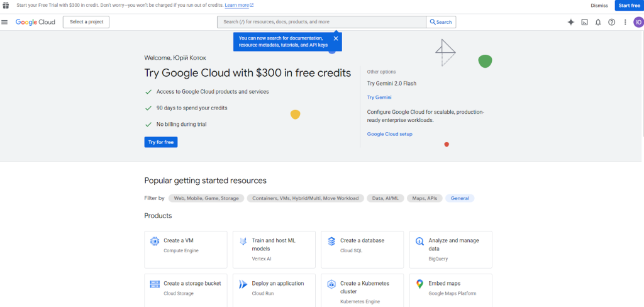This screenshot has height=307, width=644.
Task: Click the search input field
Action: pos(321,22)
